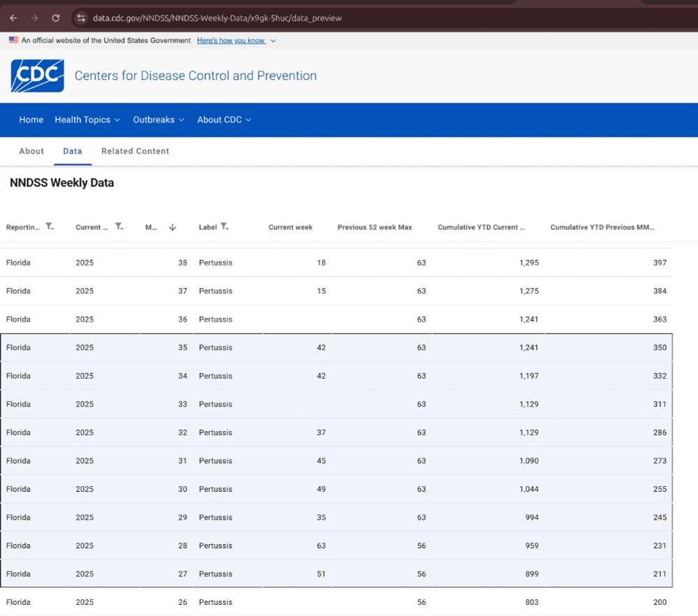
Task: Click "Here's how you know" link
Action: [231, 40]
